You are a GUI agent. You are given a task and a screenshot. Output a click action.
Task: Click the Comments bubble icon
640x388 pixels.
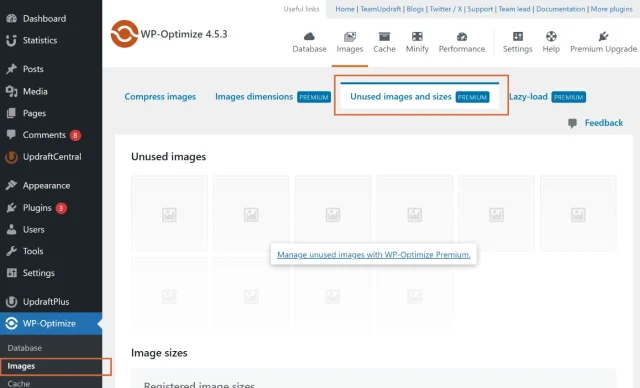pyautogui.click(x=11, y=134)
